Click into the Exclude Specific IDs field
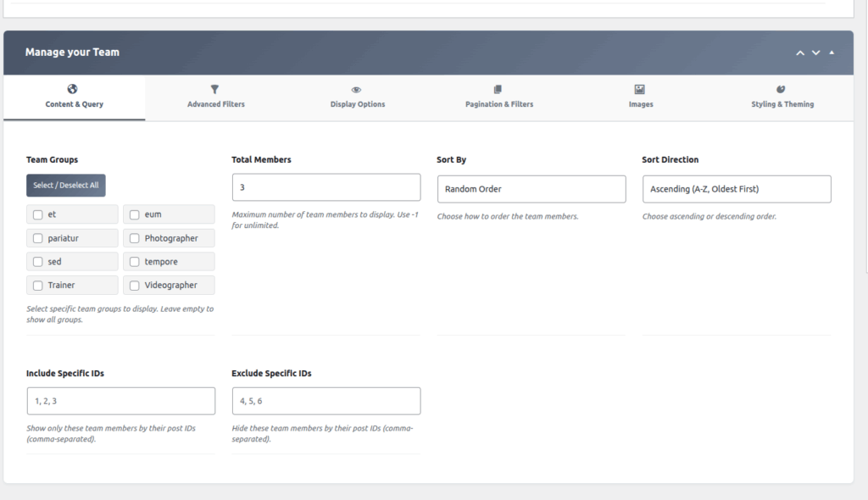Screen dimensions: 868x500 click(x=325, y=401)
